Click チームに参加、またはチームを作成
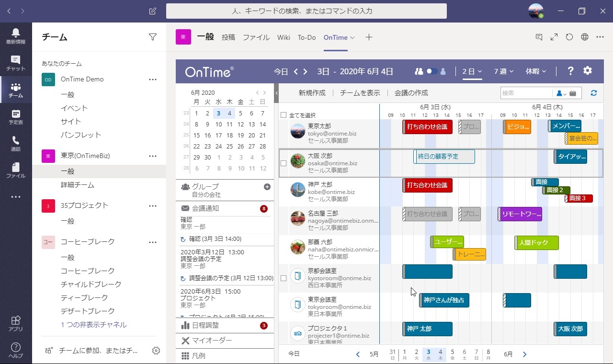This screenshot has height=364, width=613. [x=98, y=351]
